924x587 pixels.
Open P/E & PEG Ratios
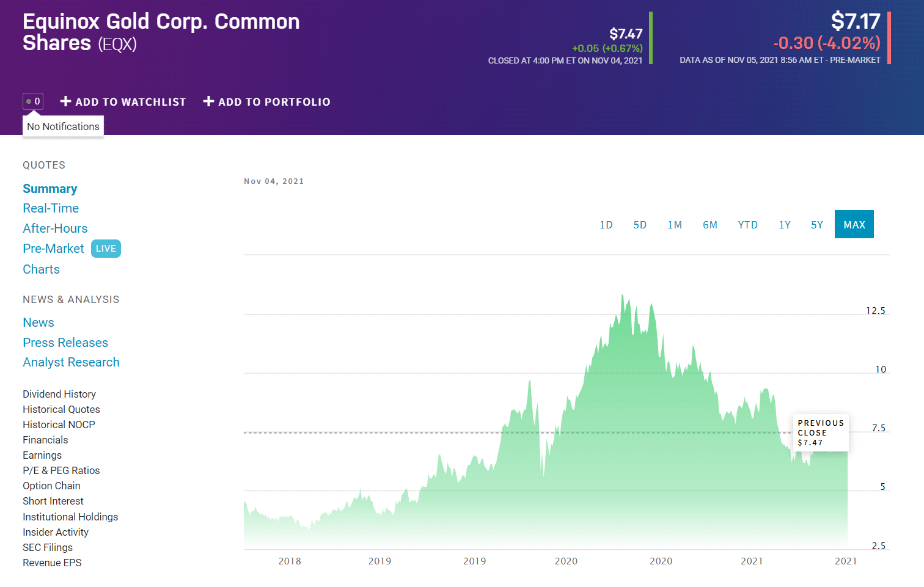[61, 470]
